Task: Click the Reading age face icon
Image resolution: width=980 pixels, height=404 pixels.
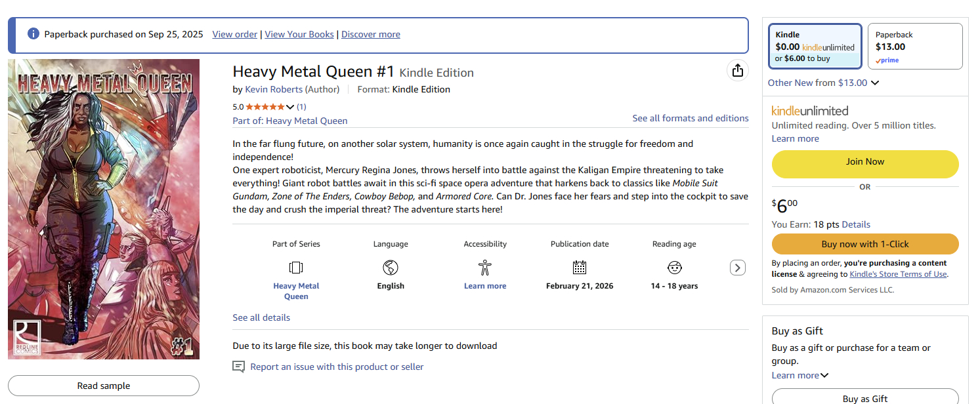Action: pyautogui.click(x=674, y=268)
